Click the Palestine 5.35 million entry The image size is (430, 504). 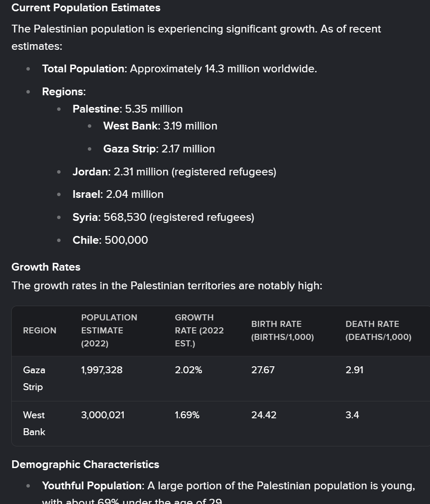(x=128, y=109)
